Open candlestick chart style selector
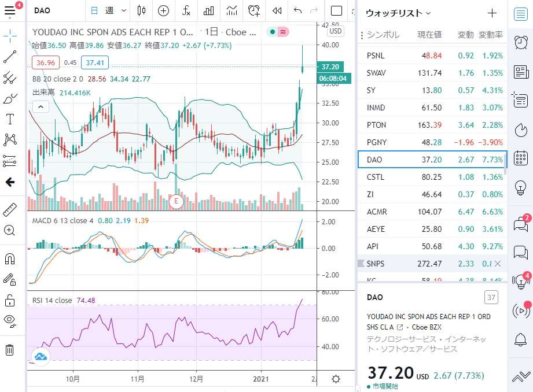Image resolution: width=533 pixels, height=392 pixels. [141, 10]
